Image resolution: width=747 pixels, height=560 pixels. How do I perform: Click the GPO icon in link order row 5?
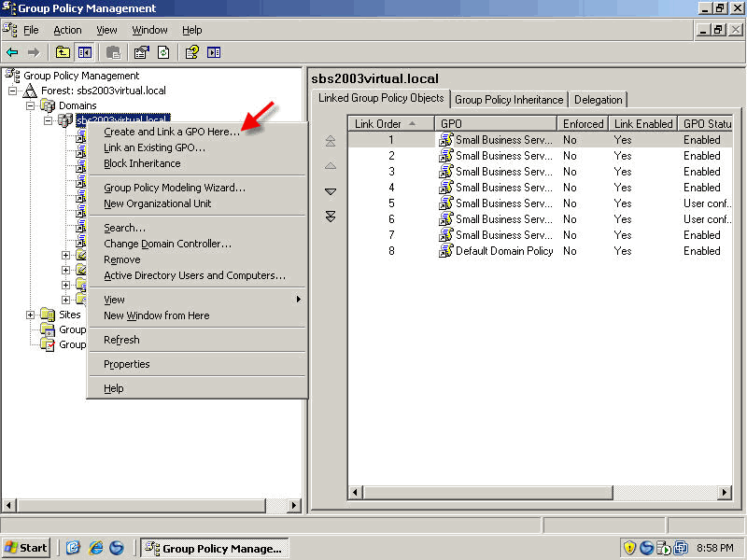446,203
